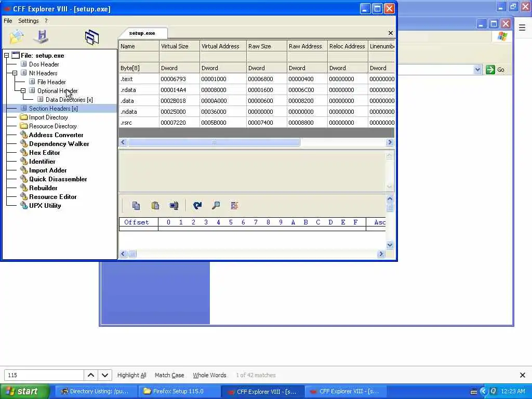Select Import Directory folder in tree

pyautogui.click(x=48, y=117)
